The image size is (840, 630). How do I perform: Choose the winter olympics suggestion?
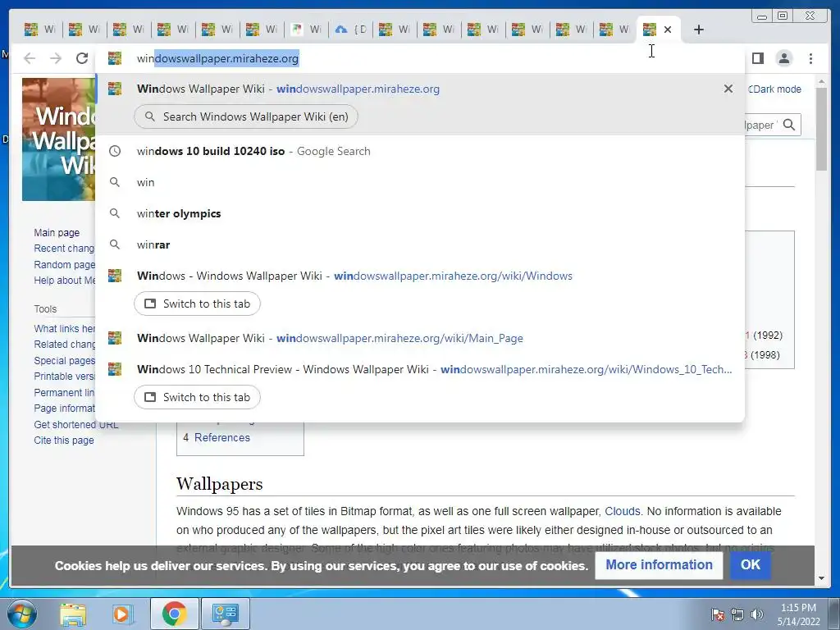(x=420, y=213)
